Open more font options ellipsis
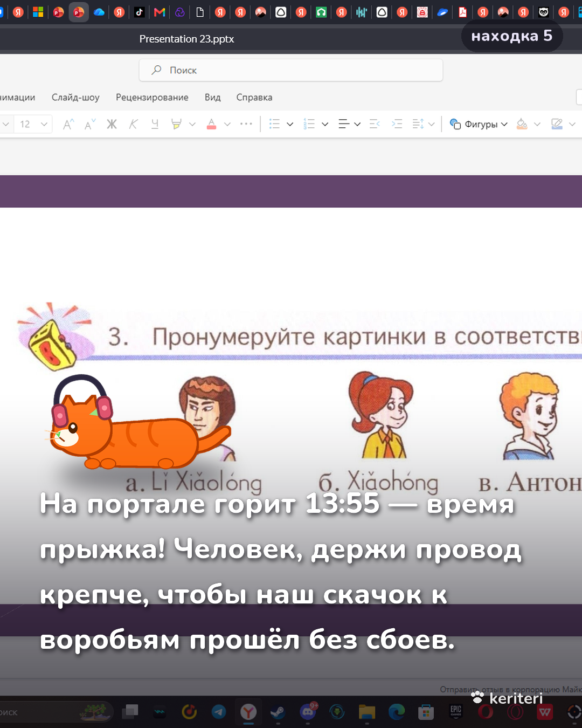582x728 pixels. pyautogui.click(x=246, y=124)
